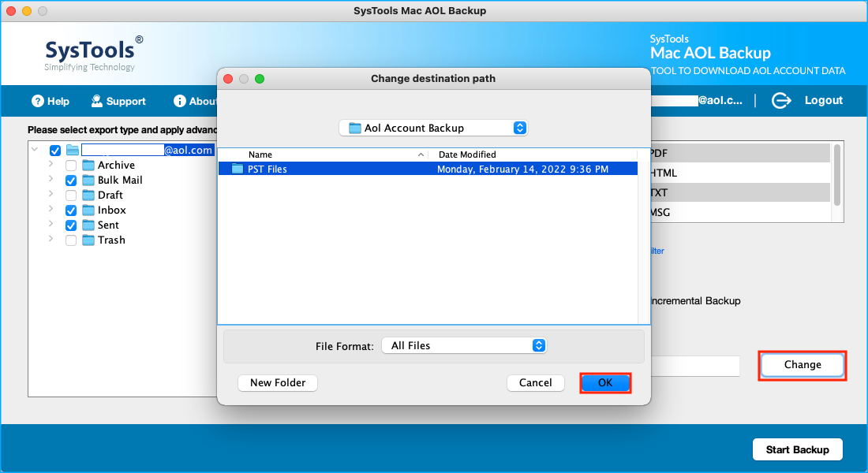
Task: Open the Help menu label
Action: point(58,101)
